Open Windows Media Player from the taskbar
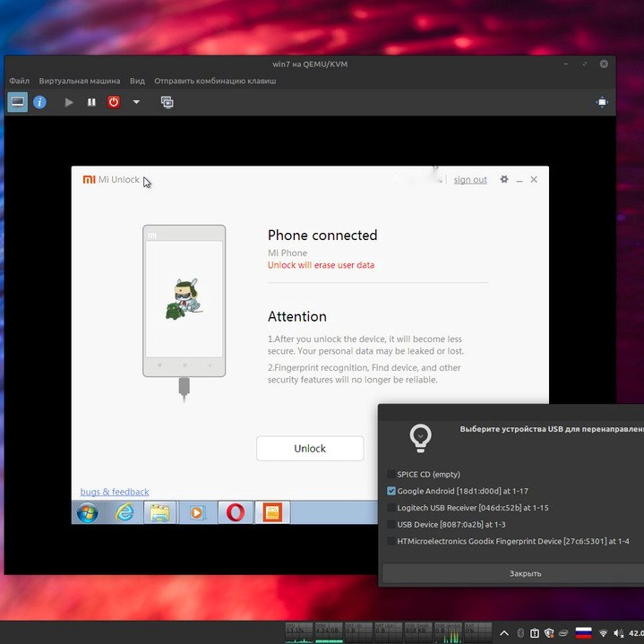 point(197,512)
